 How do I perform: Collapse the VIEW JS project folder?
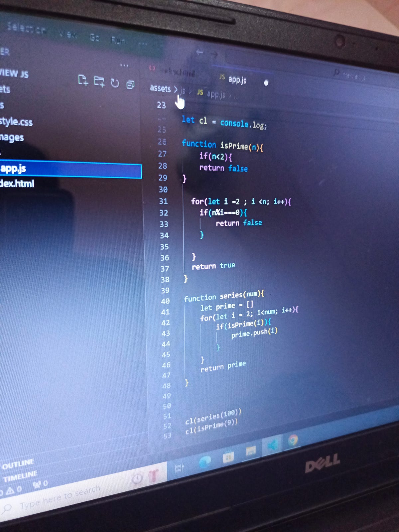(14, 73)
